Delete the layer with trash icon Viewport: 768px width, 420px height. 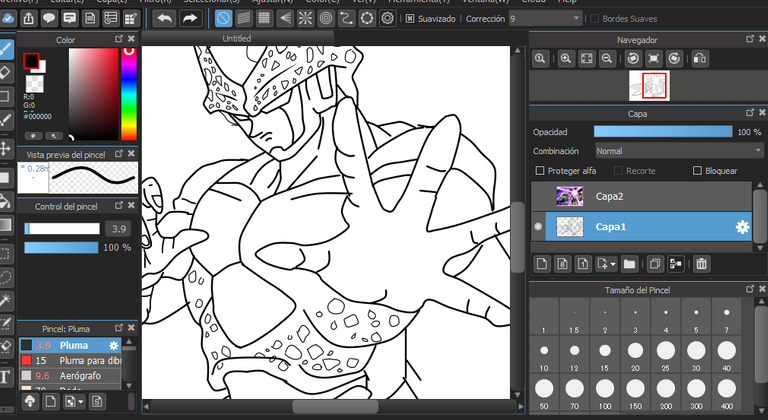701,264
